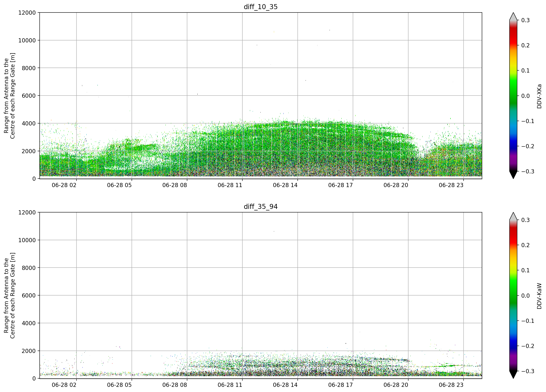Click the 12000 y-axis tick of diff_10_35
The width and height of the screenshot is (546, 392).
click(27, 13)
